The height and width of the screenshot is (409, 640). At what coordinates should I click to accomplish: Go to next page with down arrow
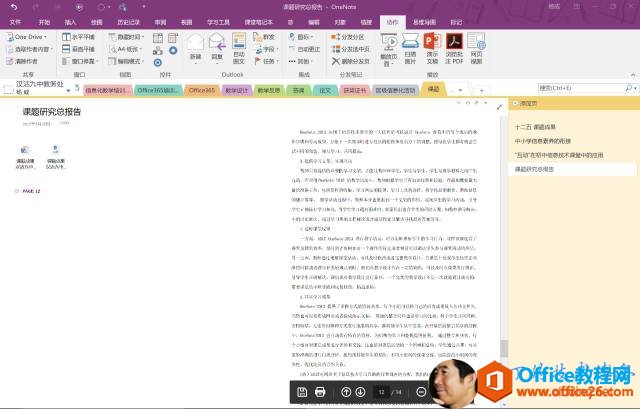tap(360, 392)
